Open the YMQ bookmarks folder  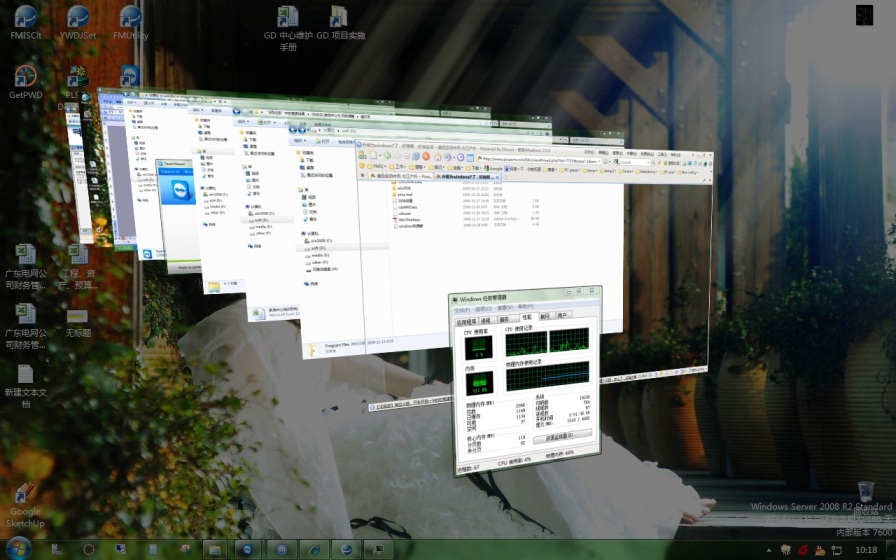(377, 166)
